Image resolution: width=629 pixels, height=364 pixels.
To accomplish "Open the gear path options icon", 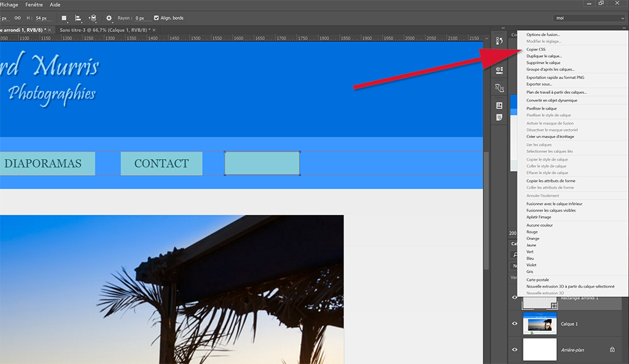I will click(109, 18).
